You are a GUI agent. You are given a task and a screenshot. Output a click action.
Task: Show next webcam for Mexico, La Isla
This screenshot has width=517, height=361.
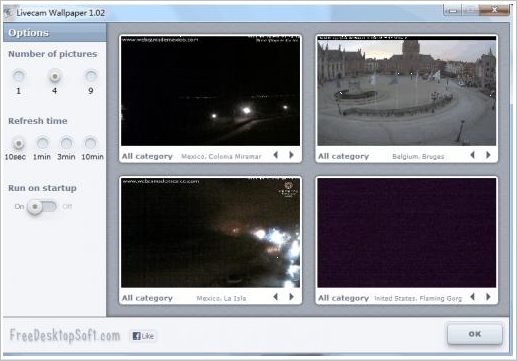click(291, 297)
